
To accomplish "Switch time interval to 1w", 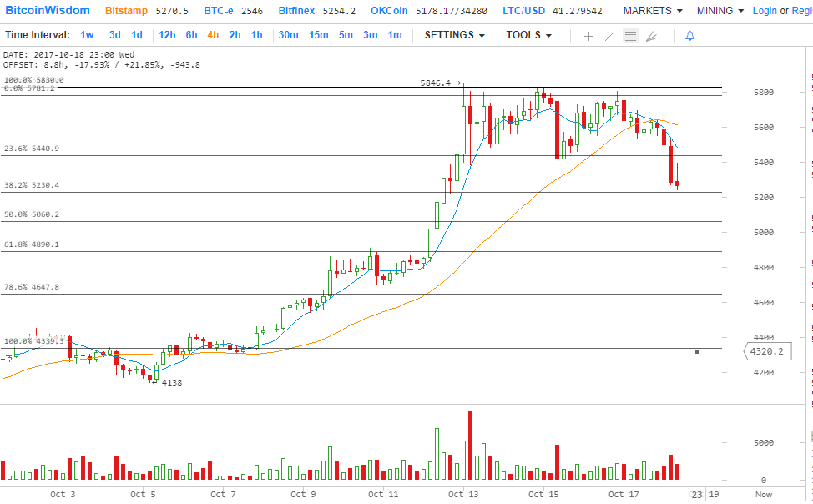I will 87,35.
